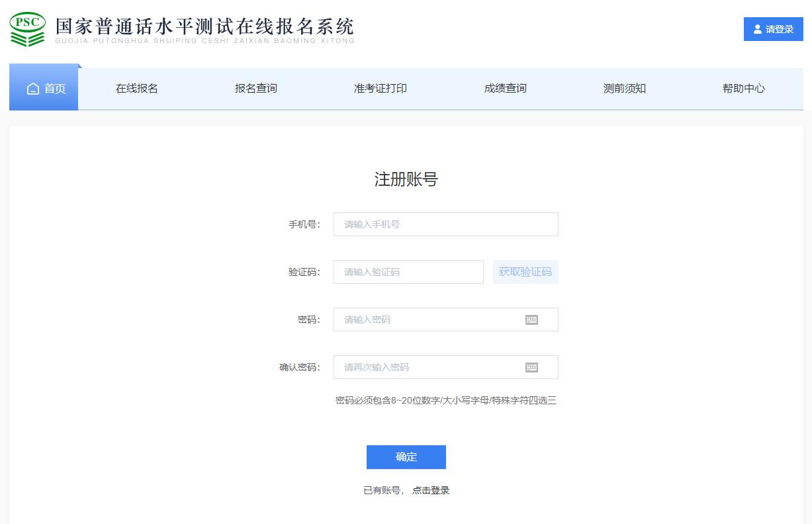This screenshot has height=524, width=812.
Task: Click into the 验证码 input field
Action: point(408,272)
